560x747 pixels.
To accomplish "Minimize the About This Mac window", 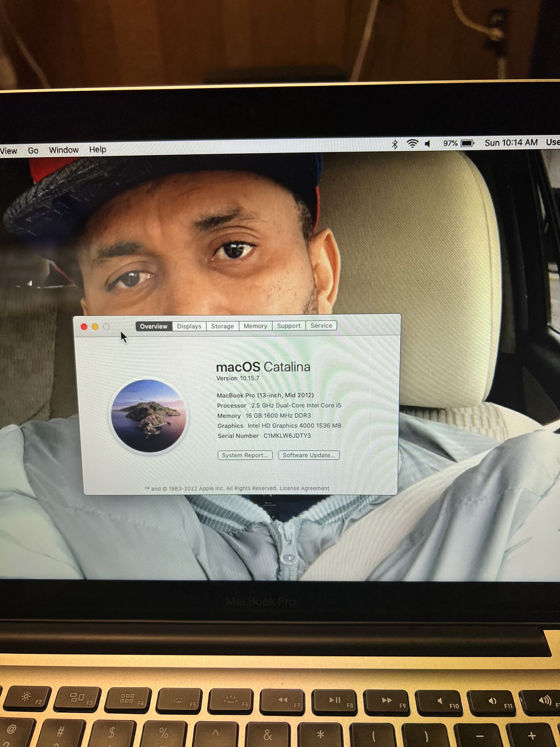I will (95, 327).
